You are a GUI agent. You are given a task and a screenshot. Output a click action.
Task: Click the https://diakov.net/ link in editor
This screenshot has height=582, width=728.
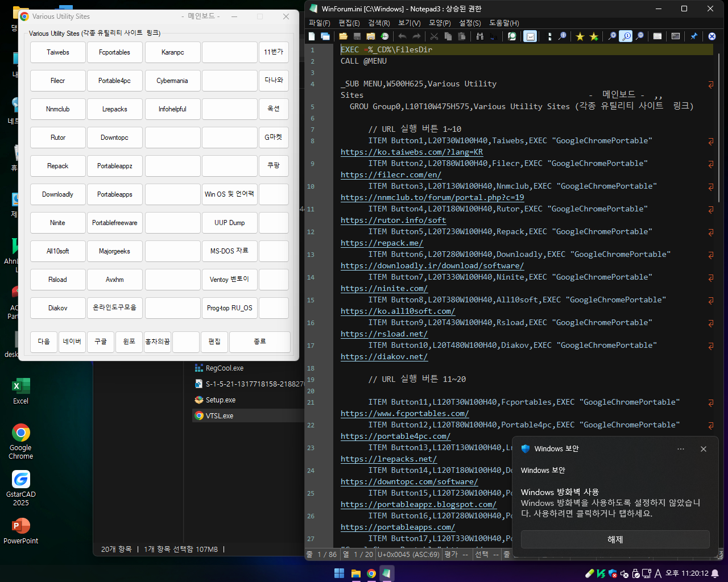[384, 357]
